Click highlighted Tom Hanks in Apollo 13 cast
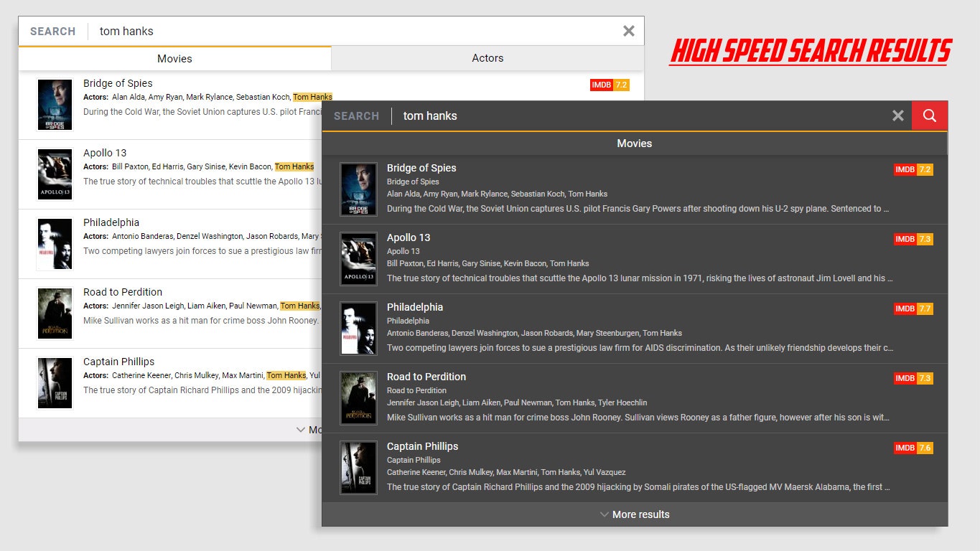This screenshot has height=551, width=980. (294, 166)
